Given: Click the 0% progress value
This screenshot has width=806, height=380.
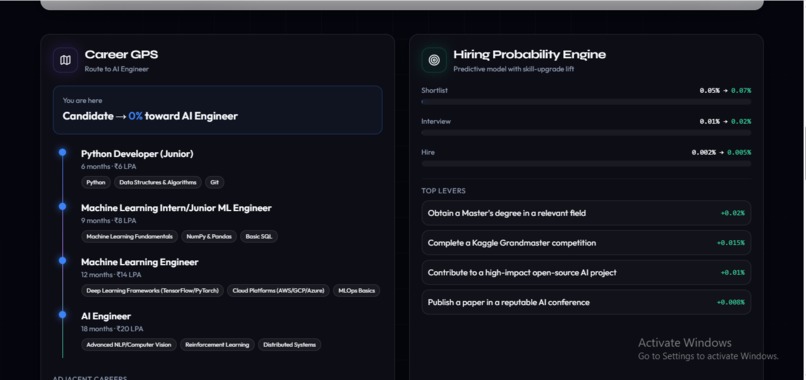Looking at the screenshot, I should click(x=136, y=116).
